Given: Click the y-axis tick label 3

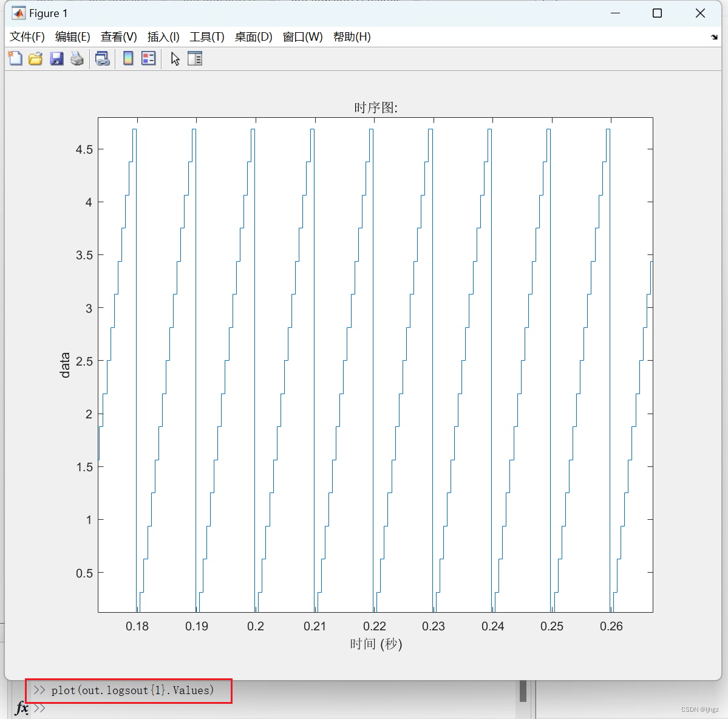Looking at the screenshot, I should [89, 308].
